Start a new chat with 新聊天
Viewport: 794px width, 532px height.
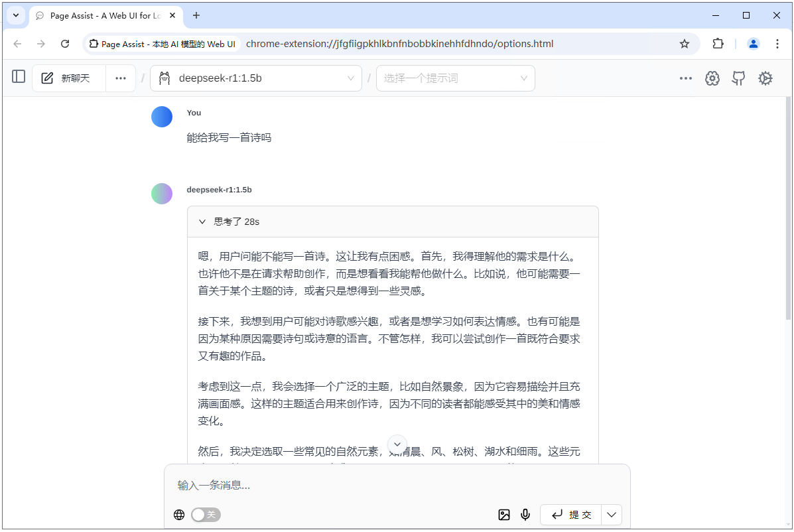(x=68, y=78)
